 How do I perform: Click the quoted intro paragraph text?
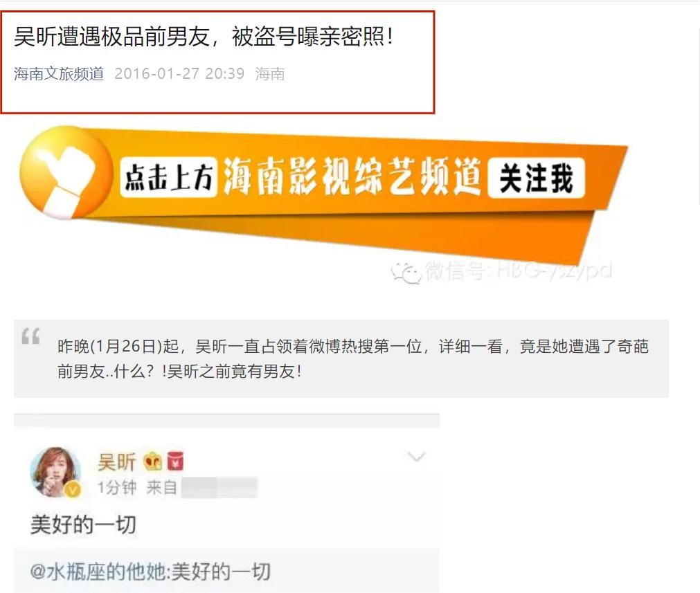click(x=352, y=358)
